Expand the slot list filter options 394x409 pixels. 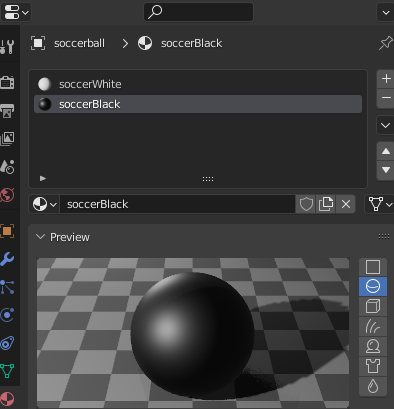[x=43, y=178]
